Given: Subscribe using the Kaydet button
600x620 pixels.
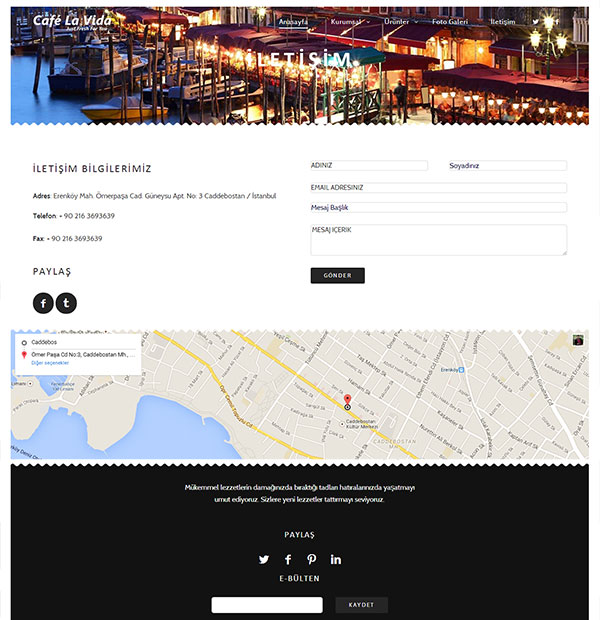Looking at the screenshot, I should pos(362,605).
